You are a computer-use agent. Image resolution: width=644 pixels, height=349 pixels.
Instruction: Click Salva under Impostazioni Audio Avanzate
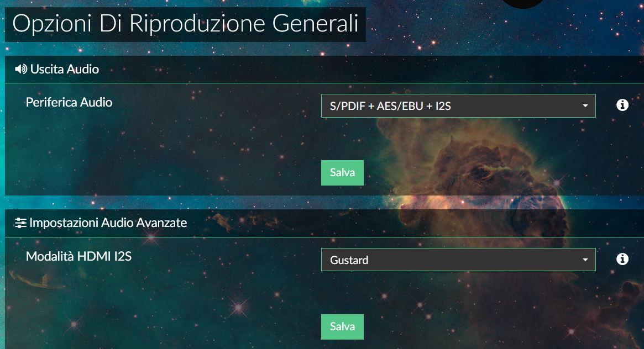coord(342,327)
